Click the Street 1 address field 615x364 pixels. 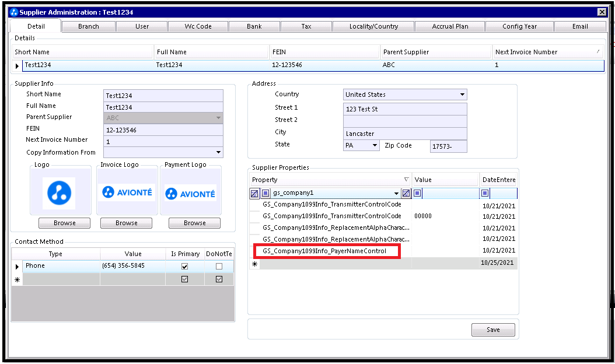(405, 109)
